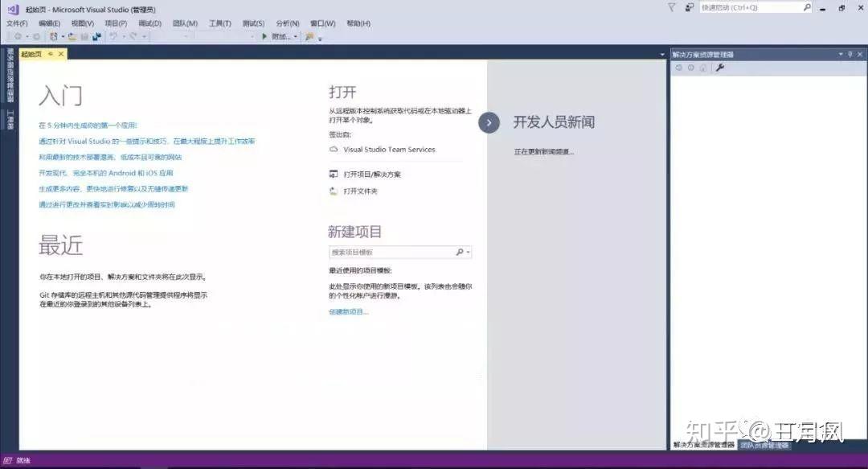This screenshot has width=868, height=469.
Task: Click the Find in Files toolbar icon
Action: pos(309,36)
